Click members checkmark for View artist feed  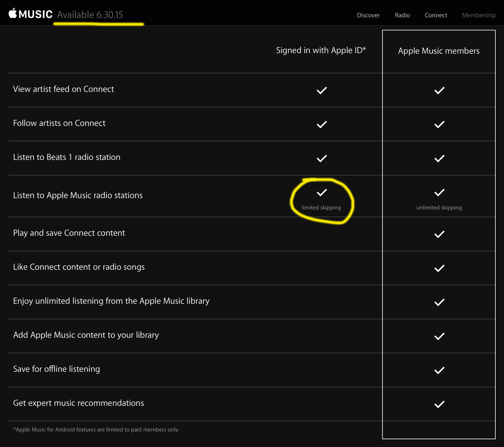[x=439, y=90]
